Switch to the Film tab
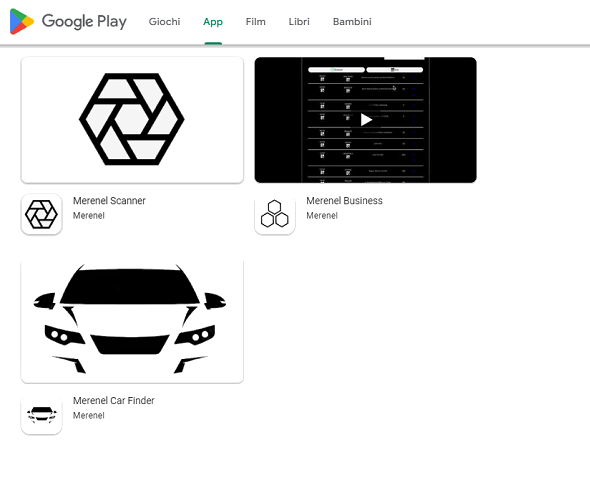 pyautogui.click(x=255, y=22)
